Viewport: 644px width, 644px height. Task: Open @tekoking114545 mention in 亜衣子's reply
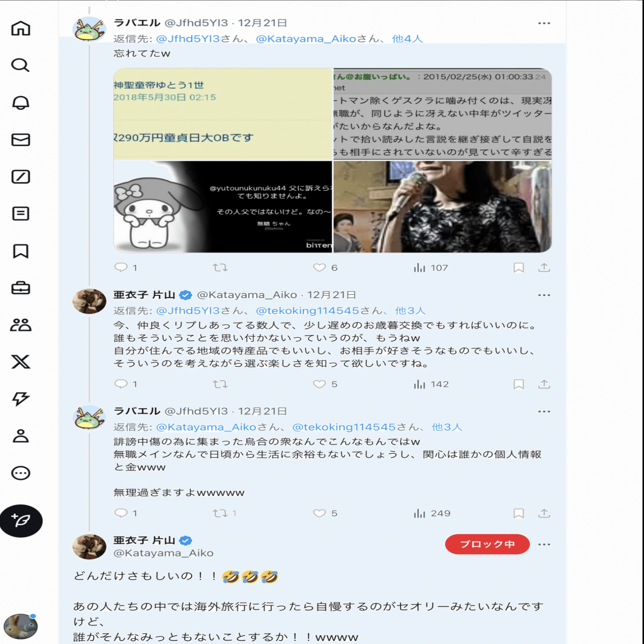pos(307,310)
